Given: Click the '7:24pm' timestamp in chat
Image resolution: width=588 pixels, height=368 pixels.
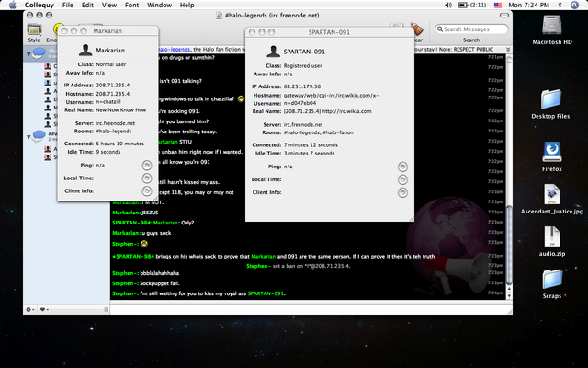Looking at the screenshot, I should (495, 293).
